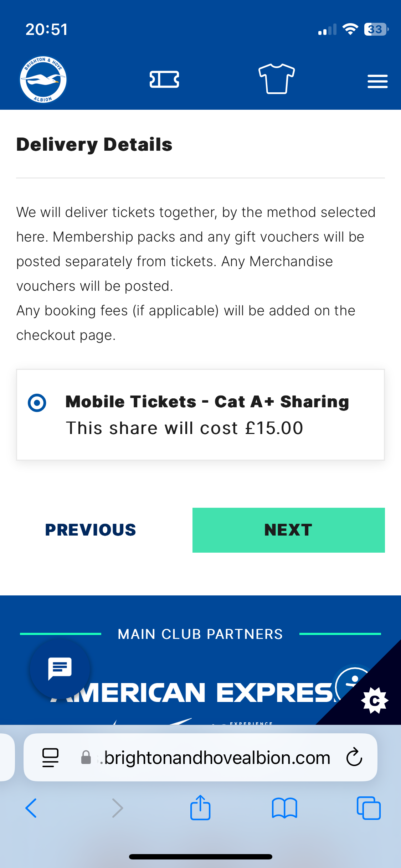
Task: Show open Safari tabs
Action: point(369,808)
